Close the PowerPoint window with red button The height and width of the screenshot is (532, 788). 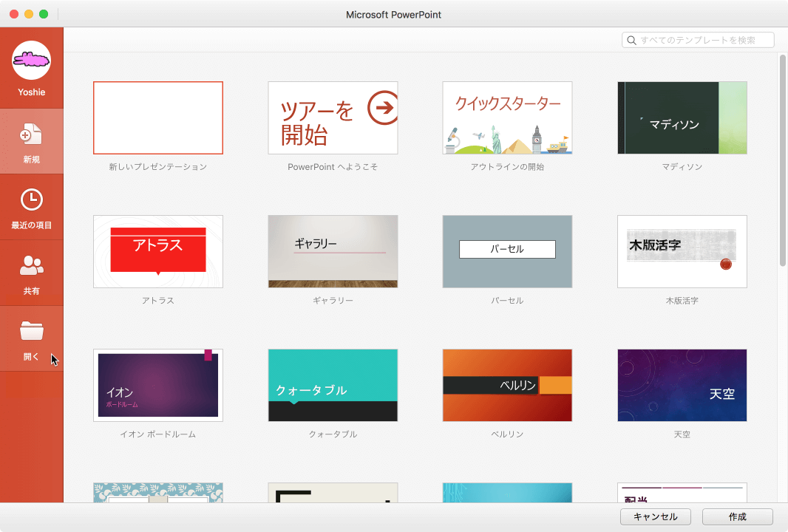pos(14,14)
